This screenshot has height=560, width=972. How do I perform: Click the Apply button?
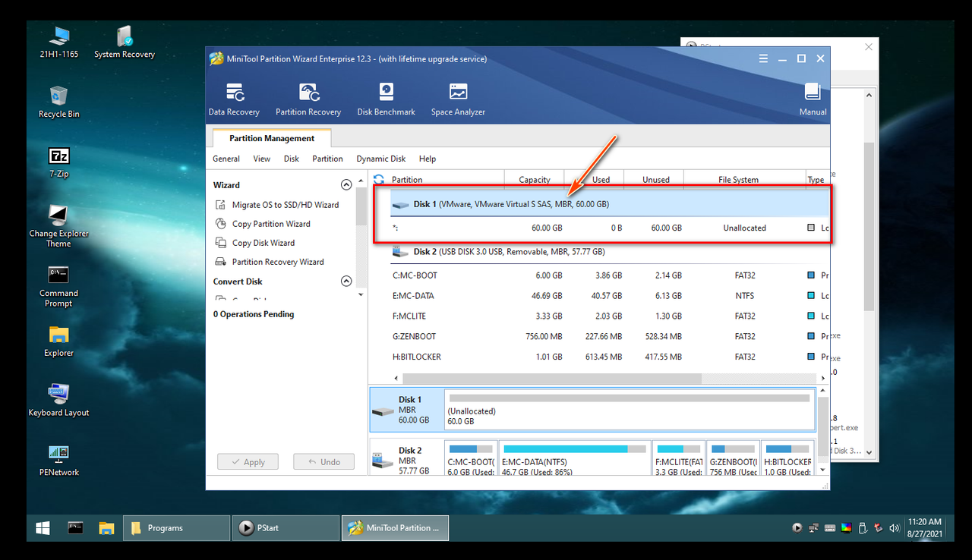point(248,461)
